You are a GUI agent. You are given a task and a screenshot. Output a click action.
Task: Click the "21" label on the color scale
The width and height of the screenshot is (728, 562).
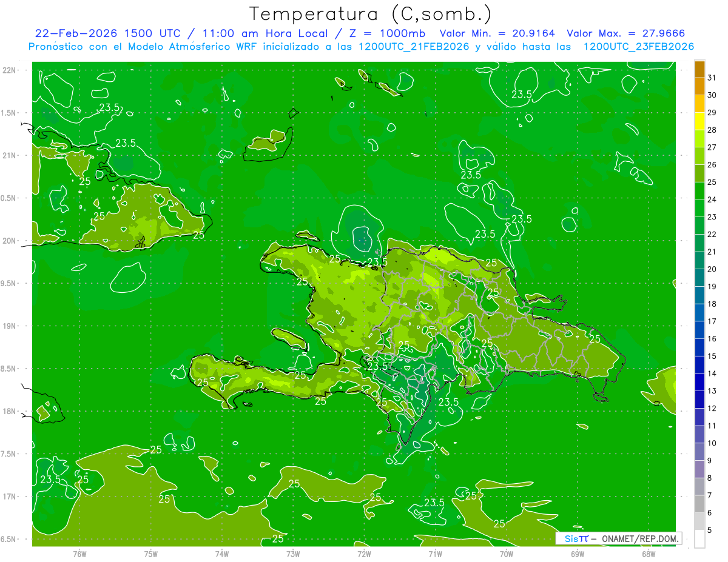(712, 252)
